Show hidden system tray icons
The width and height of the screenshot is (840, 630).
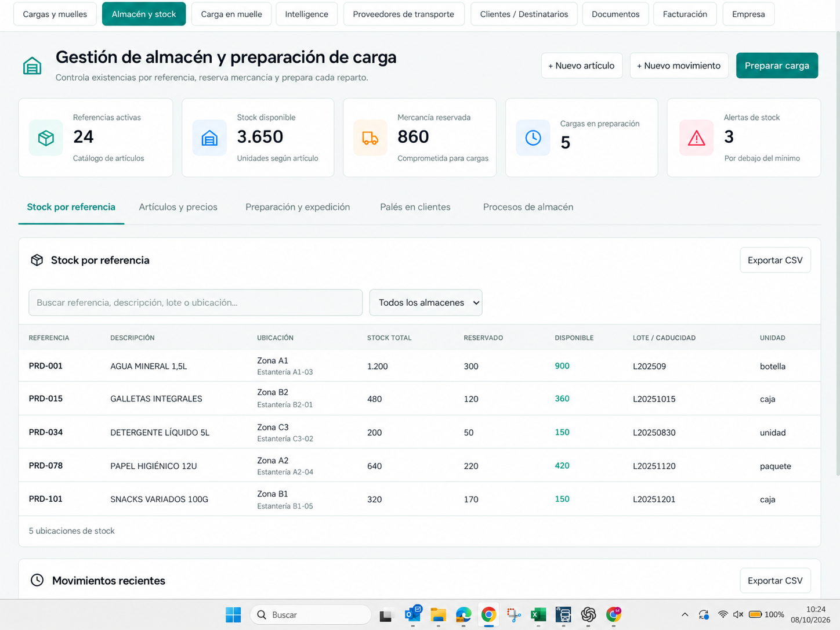point(685,614)
